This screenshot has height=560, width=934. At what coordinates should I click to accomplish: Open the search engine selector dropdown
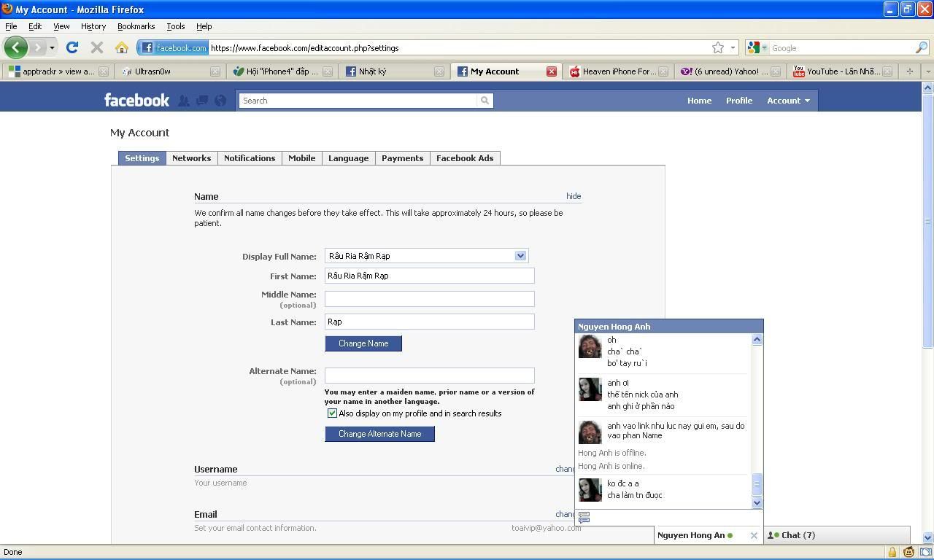pos(757,47)
